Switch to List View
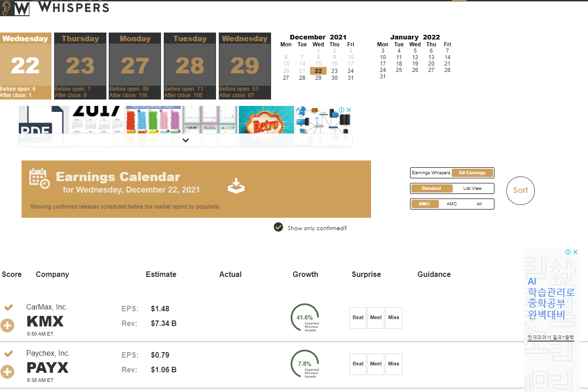Screen dimensions: 588x392 [x=472, y=188]
